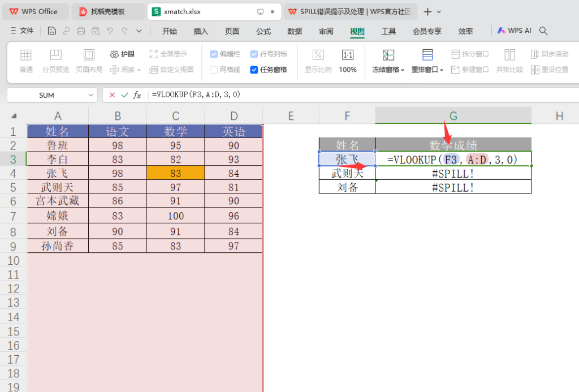Switch to WPS Office home tab
The height and width of the screenshot is (392, 579).
pos(36,11)
